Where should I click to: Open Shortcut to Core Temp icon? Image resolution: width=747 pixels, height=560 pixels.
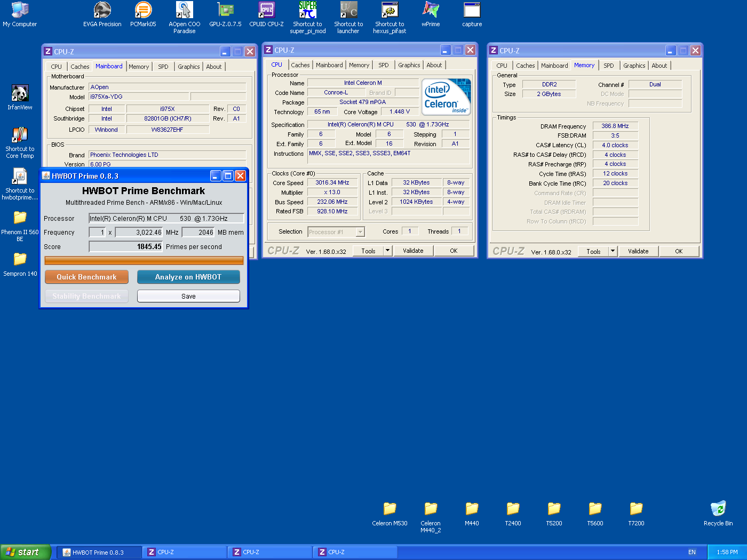click(x=20, y=142)
